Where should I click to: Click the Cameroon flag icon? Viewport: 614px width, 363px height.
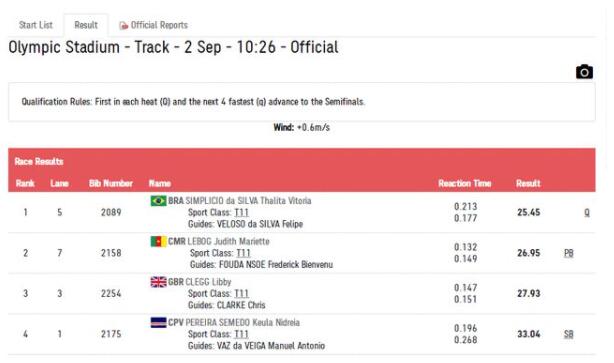click(159, 241)
